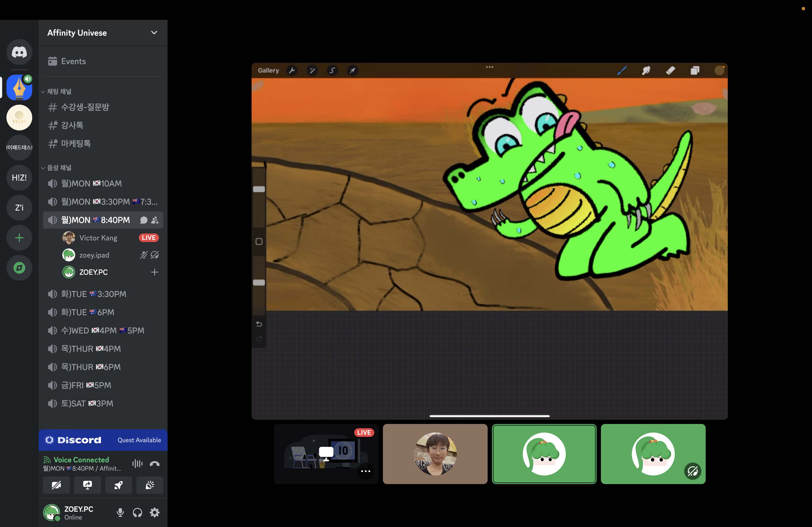Open the 수강생-질문방 text channel
The height and width of the screenshot is (527, 812).
(85, 107)
